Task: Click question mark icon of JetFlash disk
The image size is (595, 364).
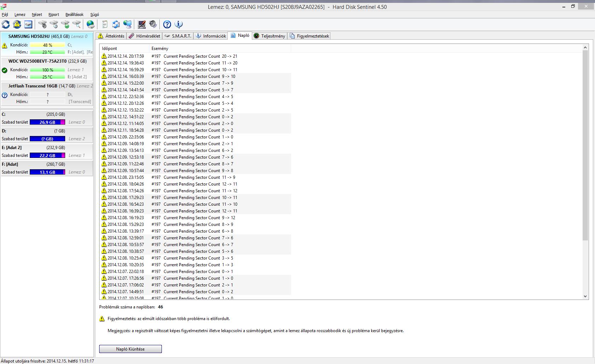Action: click(x=5, y=95)
